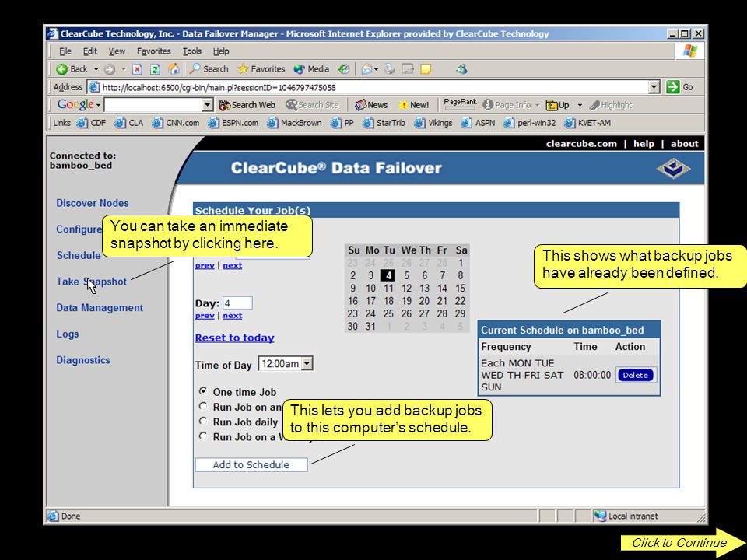
Task: Click the Click to Continue arrow
Action: 682,542
